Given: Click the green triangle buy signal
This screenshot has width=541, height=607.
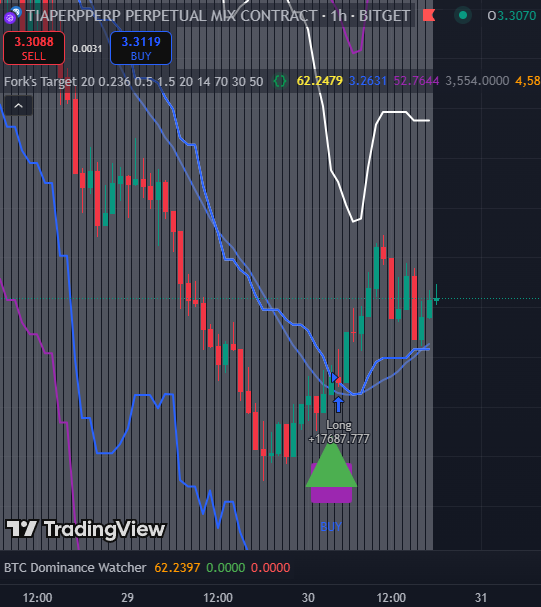Looking at the screenshot, I should (x=331, y=465).
